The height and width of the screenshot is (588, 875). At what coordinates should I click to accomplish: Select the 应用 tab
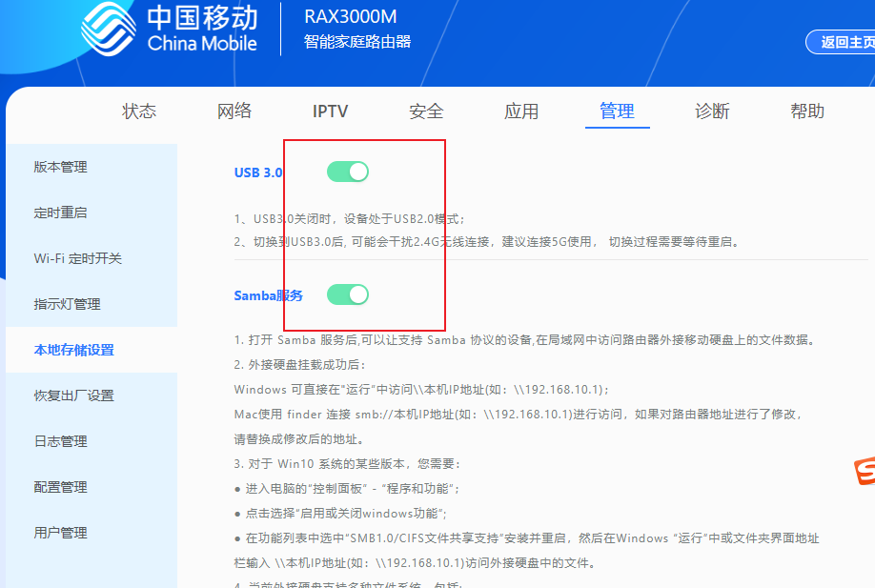pyautogui.click(x=521, y=111)
